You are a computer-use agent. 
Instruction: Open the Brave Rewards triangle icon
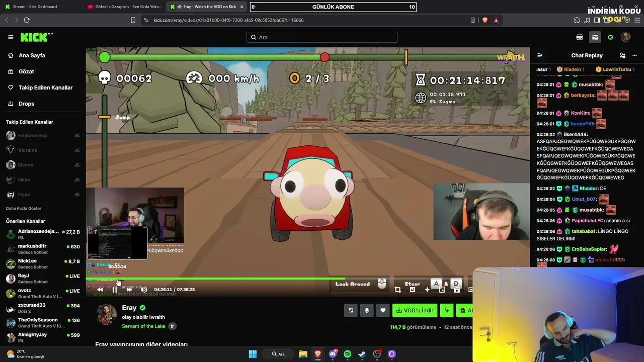click(x=496, y=20)
